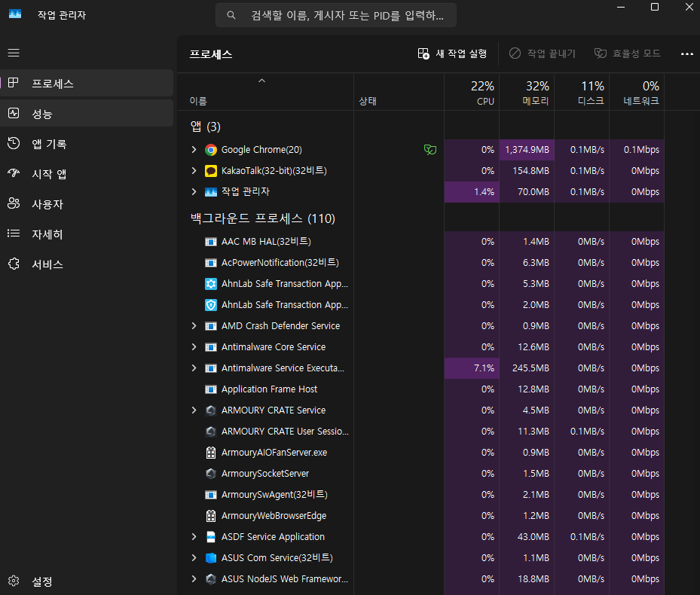This screenshot has height=595, width=700.
Task: Click the search magnifier icon
Action: [x=231, y=15]
